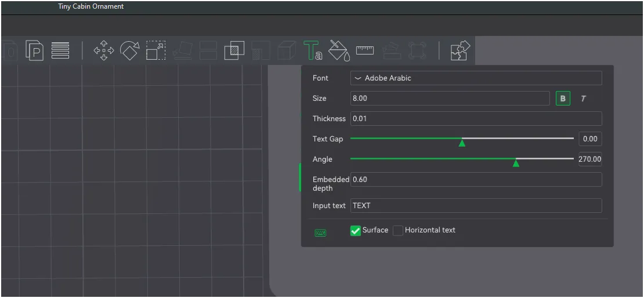
Task: Uncheck the Surface checkbox
Action: coord(355,231)
